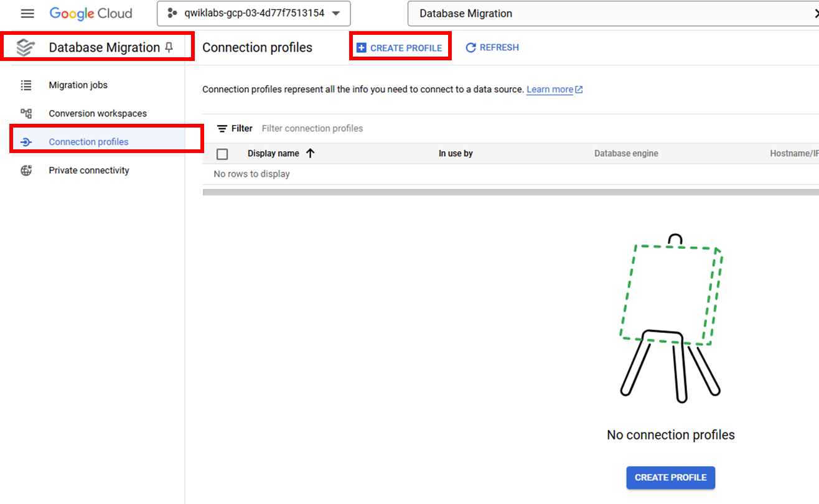Open Private connectivity in the sidebar

point(89,170)
